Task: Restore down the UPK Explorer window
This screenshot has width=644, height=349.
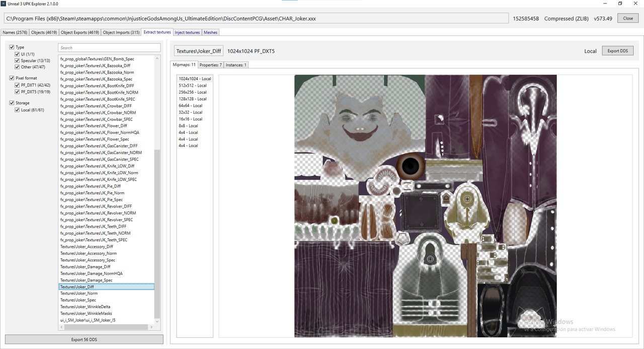Action: (x=620, y=4)
